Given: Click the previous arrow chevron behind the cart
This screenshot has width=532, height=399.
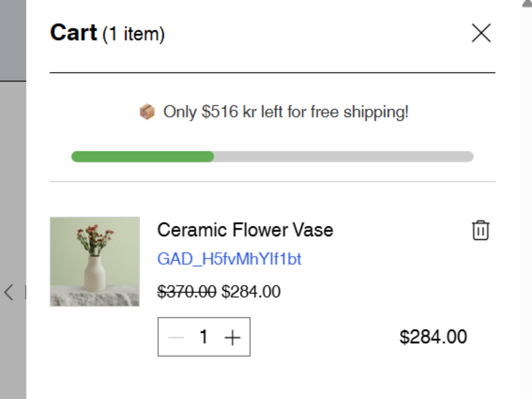Looking at the screenshot, I should [8, 292].
